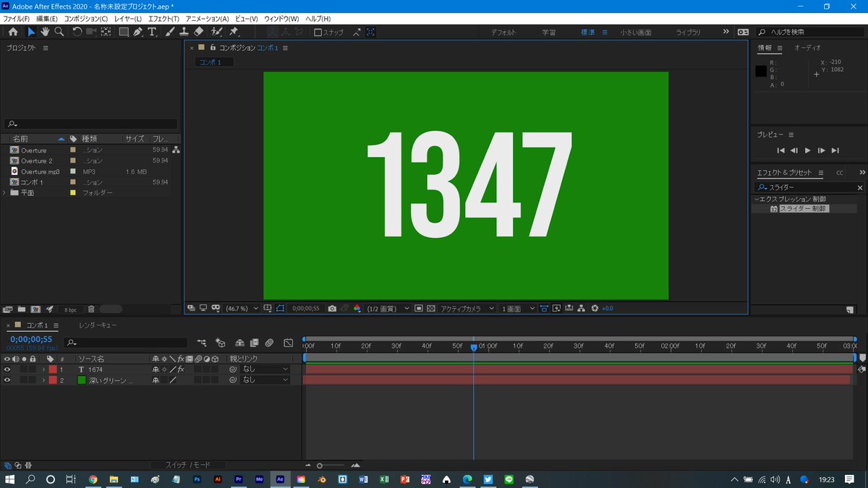868x488 pixels.
Task: Select the Rectangle shape tool
Action: click(x=124, y=32)
